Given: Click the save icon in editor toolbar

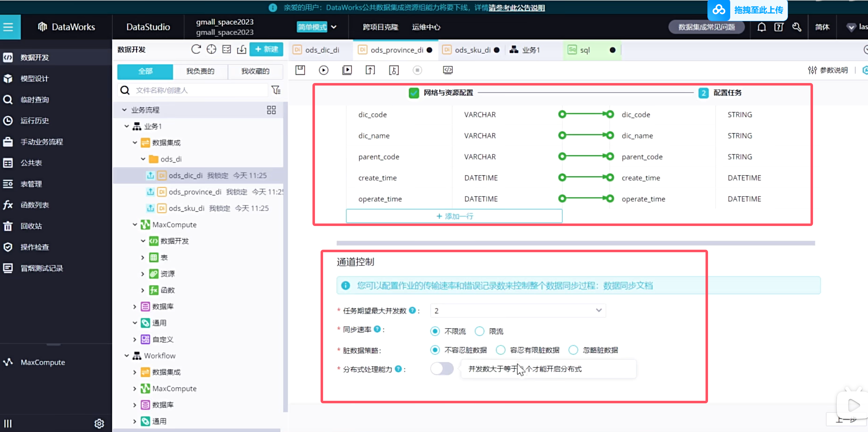Looking at the screenshot, I should [300, 70].
